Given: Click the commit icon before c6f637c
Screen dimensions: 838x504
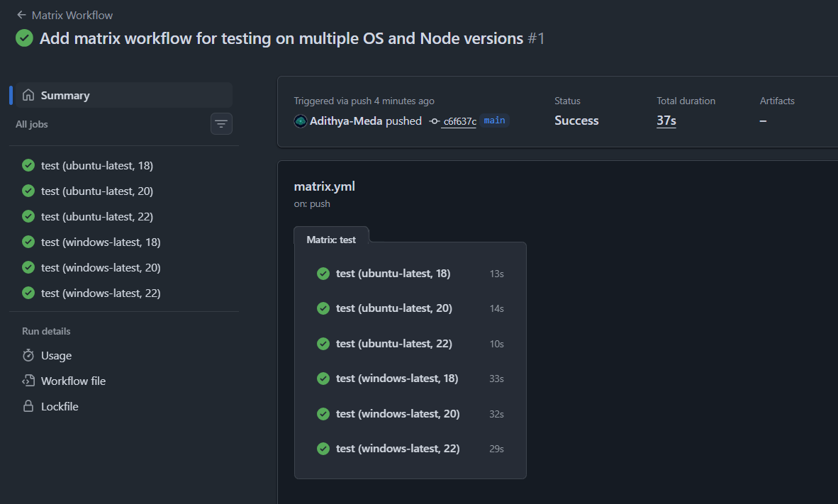Looking at the screenshot, I should (x=435, y=121).
